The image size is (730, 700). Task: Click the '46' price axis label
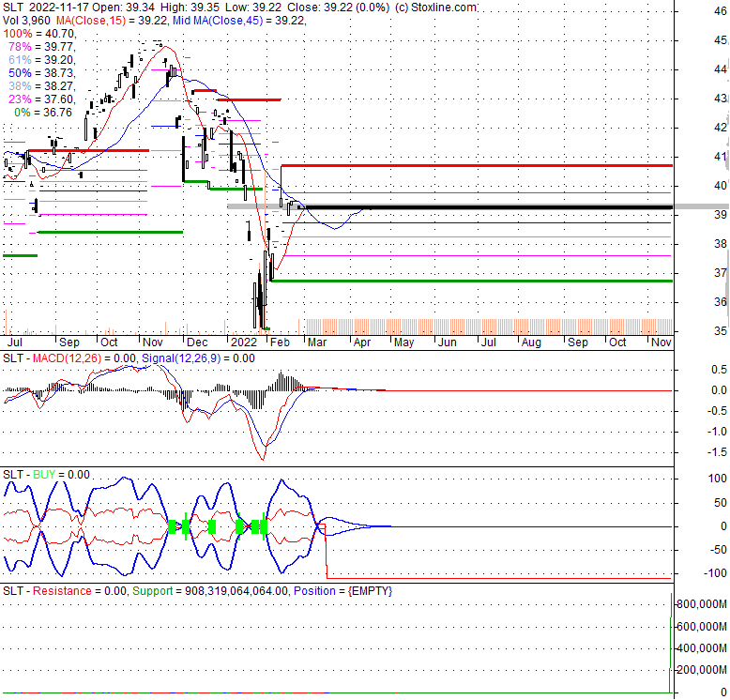[721, 11]
